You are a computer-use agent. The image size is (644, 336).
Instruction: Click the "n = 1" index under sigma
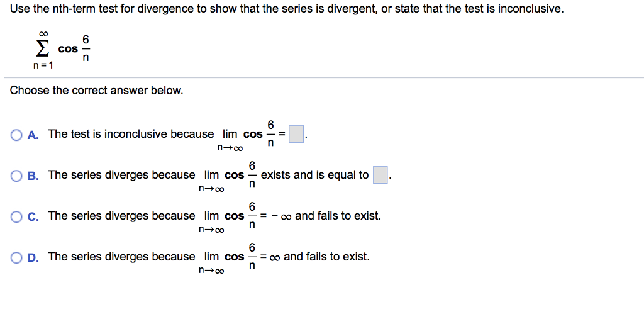point(43,65)
